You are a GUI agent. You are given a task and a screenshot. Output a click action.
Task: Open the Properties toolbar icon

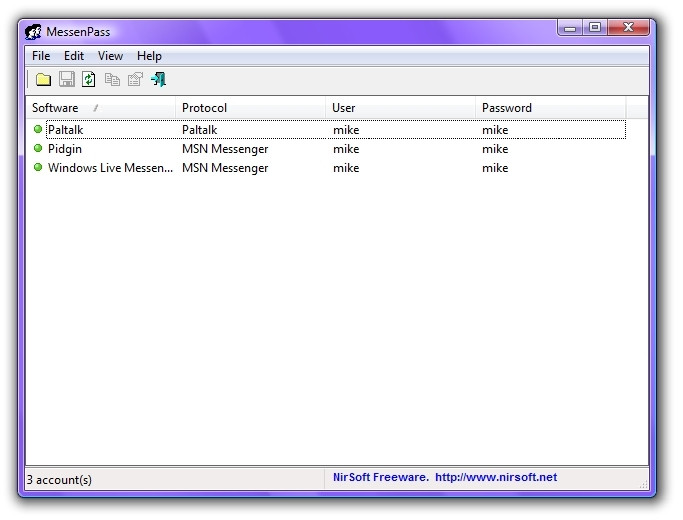135,79
